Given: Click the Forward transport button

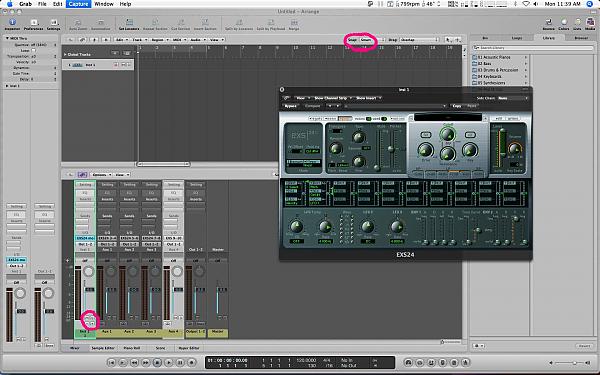Looking at the screenshot, I should [x=145, y=362].
